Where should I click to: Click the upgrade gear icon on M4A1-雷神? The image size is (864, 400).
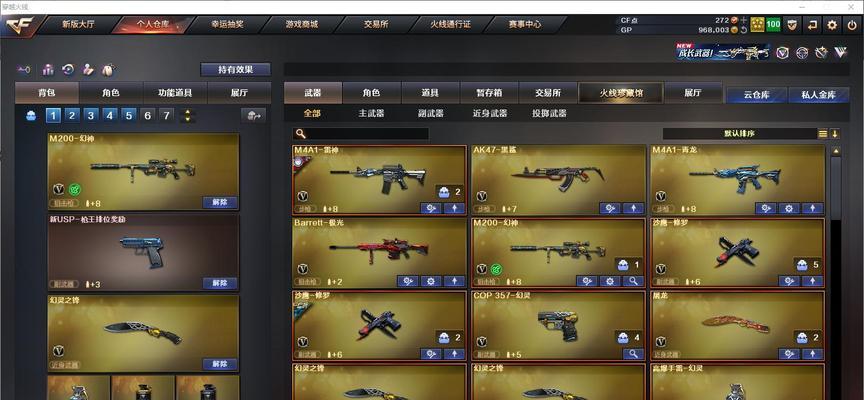430,208
